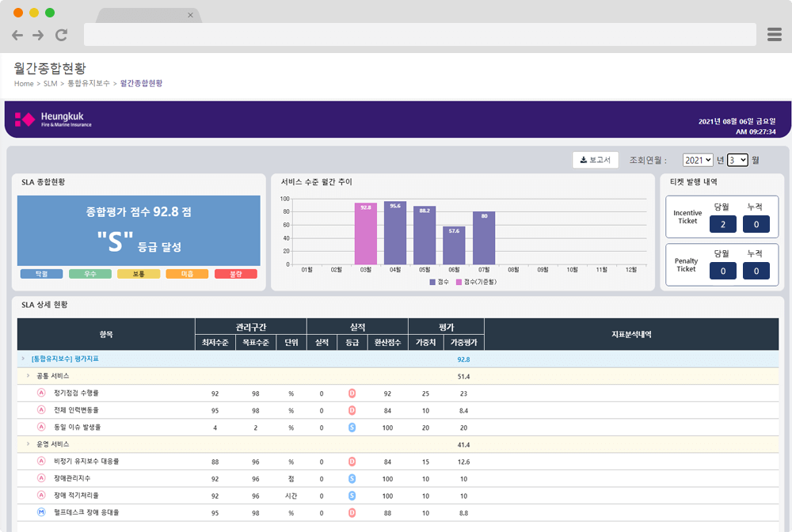
Task: Collapse the [통합유지보수] 평가지표 row
Action: [23, 359]
